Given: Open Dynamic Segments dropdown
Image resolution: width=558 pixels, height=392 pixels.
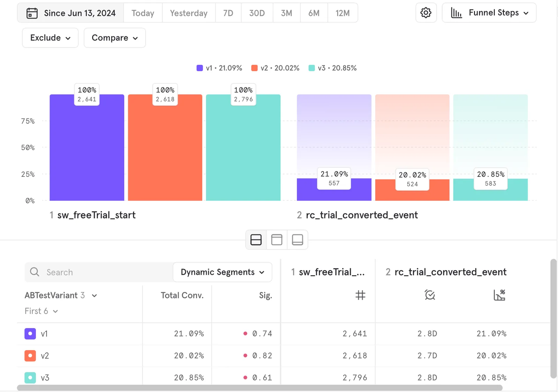Looking at the screenshot, I should click(x=223, y=272).
